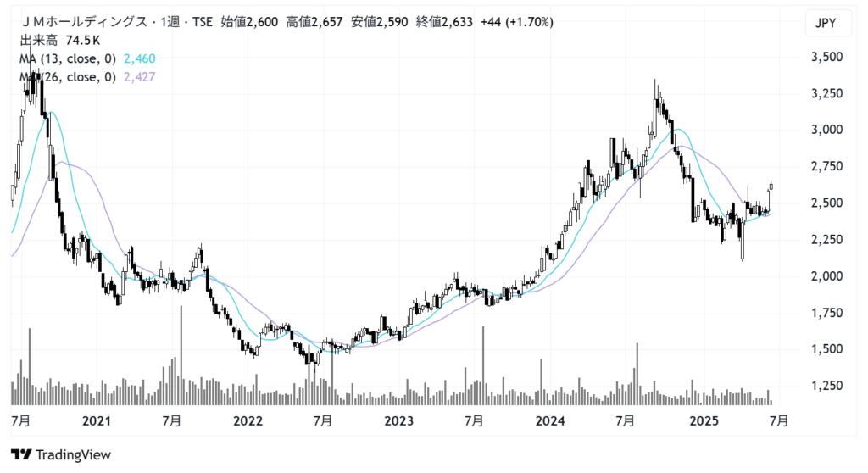This screenshot has width=868, height=473.
Task: Click the 3,250 price axis label
Action: (x=826, y=93)
